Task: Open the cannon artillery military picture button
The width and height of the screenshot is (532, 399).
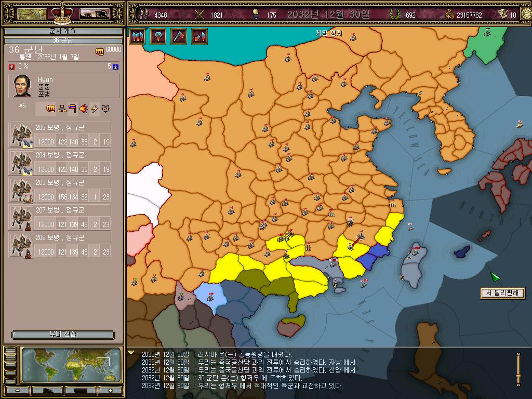Action: pos(95,14)
